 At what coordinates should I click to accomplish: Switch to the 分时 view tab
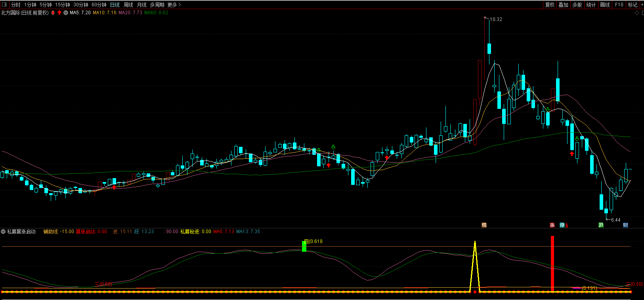tap(16, 5)
